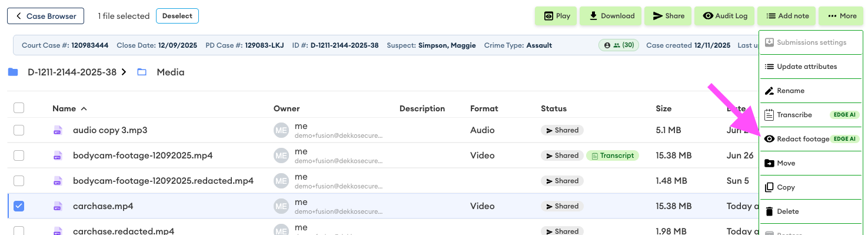Click the trash Delete icon
Image resolution: width=868 pixels, height=235 pixels.
769,211
